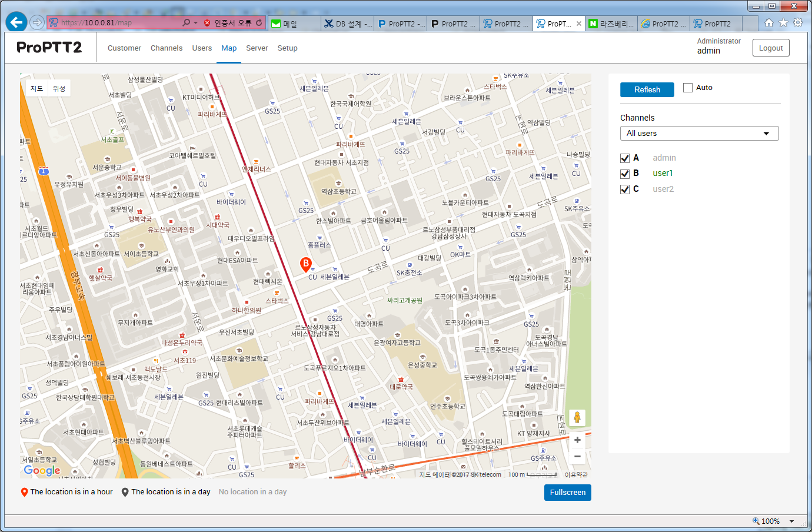Click the browser back arrow button
The height and width of the screenshot is (532, 812).
tap(16, 22)
